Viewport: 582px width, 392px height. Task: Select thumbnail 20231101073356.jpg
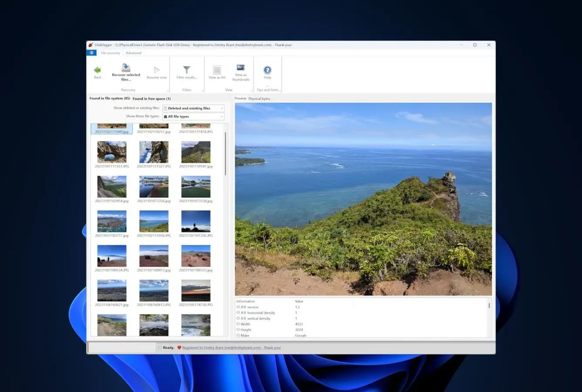(x=154, y=189)
